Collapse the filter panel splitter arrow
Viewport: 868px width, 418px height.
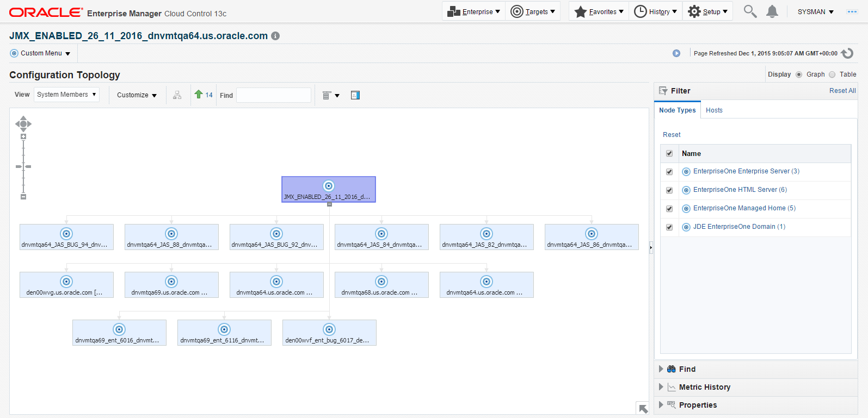click(651, 248)
